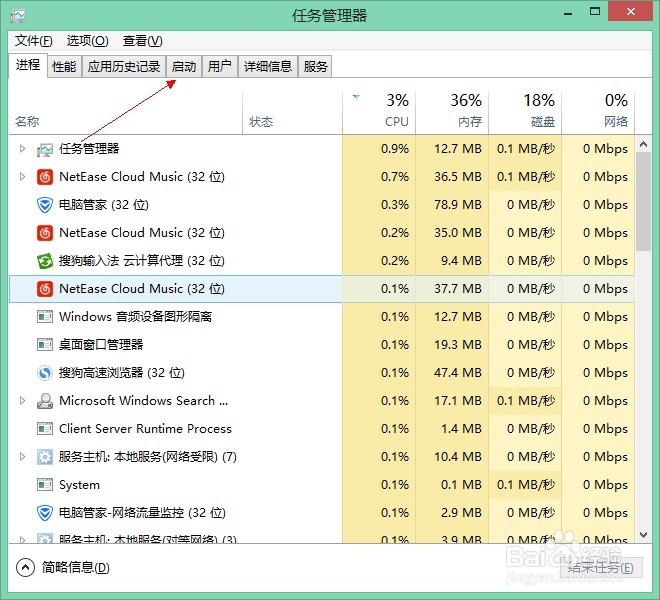Image resolution: width=660 pixels, height=600 pixels.
Task: Click the highlighted NetEase Cloud Music icon at 37.7 MB
Action: point(45,289)
